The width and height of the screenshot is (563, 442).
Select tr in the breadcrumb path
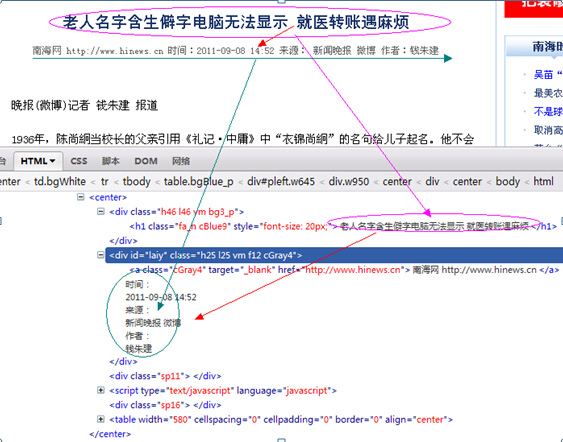click(x=104, y=182)
